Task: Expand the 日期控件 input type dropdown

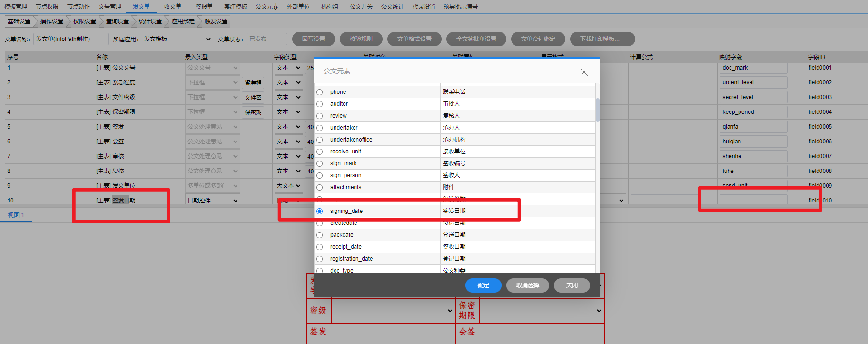Action: pyautogui.click(x=213, y=201)
